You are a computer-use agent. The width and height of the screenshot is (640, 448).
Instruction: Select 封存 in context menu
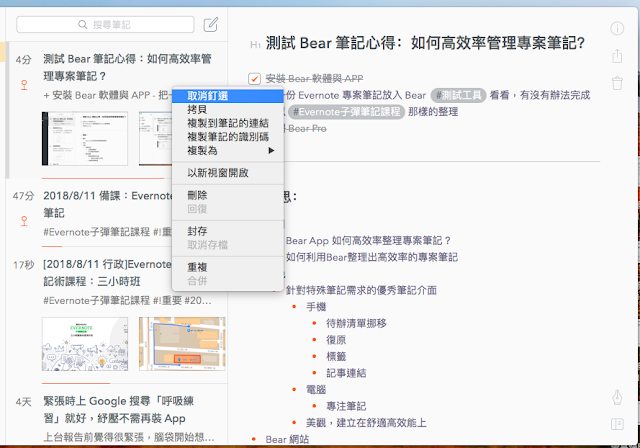[x=228, y=231]
